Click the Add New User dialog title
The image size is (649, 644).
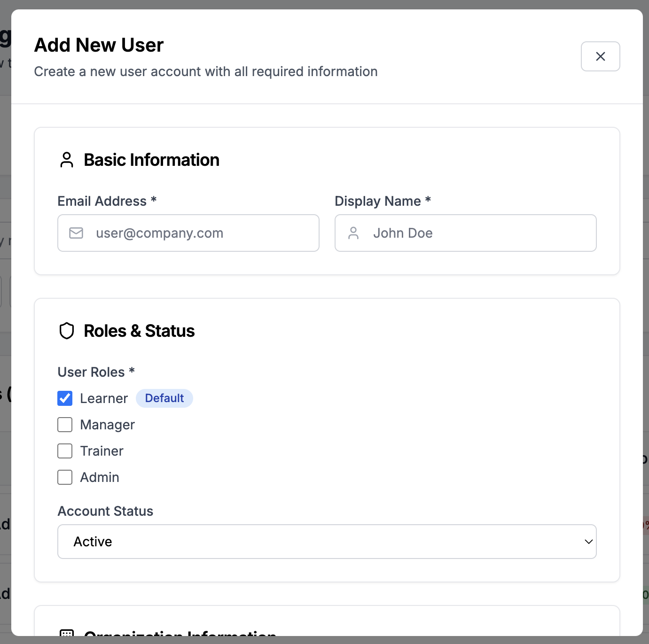98,45
